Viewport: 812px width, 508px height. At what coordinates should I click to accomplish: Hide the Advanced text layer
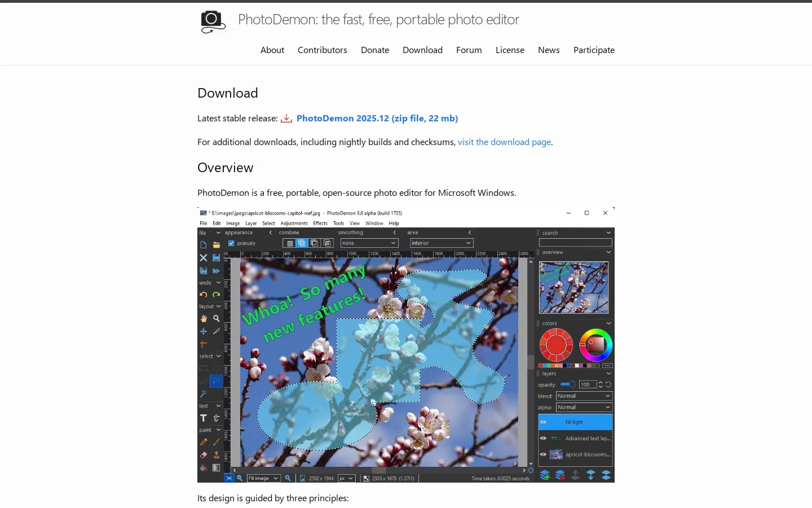pos(543,438)
